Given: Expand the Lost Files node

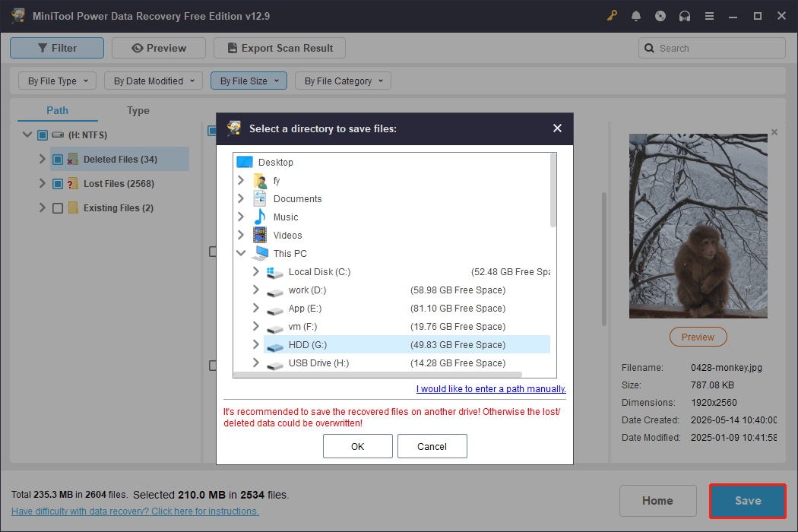Looking at the screenshot, I should pyautogui.click(x=43, y=184).
